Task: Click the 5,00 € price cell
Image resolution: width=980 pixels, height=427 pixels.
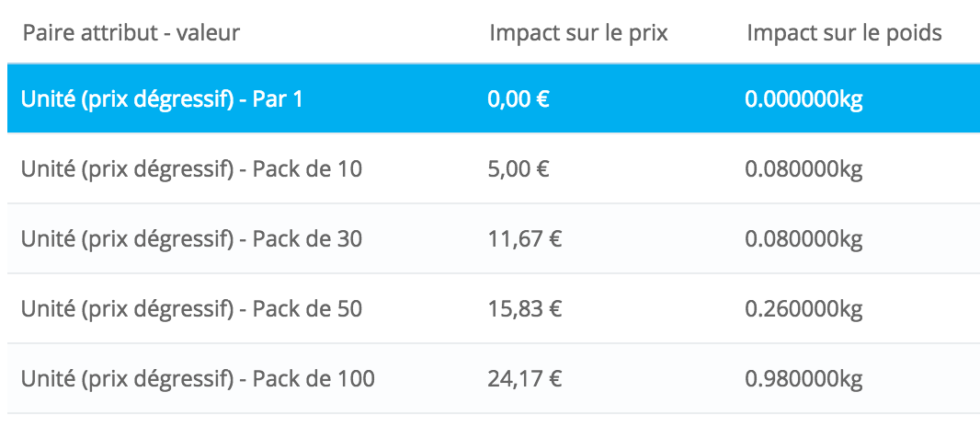Action: coord(518,169)
